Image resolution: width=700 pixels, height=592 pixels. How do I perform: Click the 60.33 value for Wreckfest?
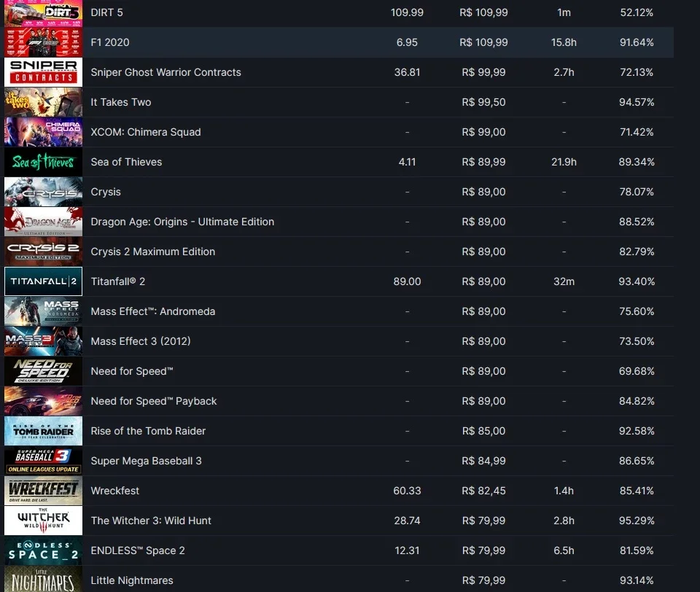pyautogui.click(x=407, y=491)
